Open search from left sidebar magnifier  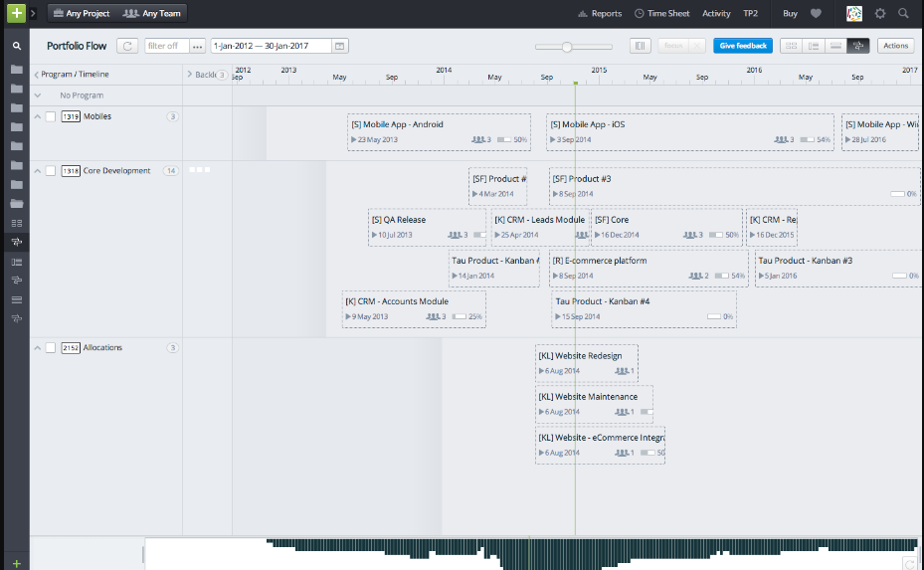click(16, 46)
